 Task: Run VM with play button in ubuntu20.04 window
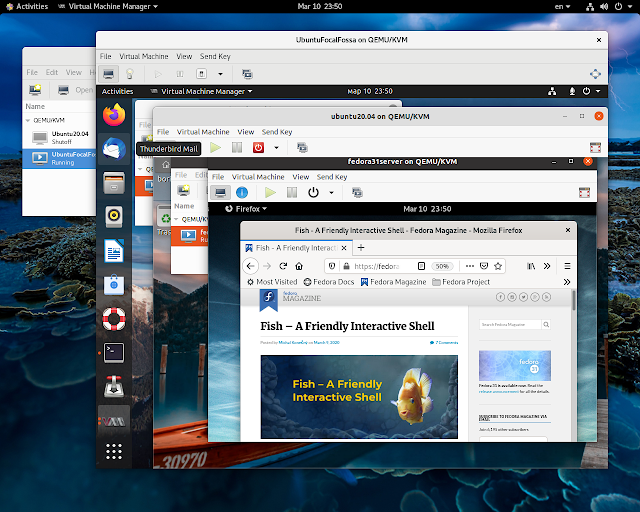coord(216,147)
